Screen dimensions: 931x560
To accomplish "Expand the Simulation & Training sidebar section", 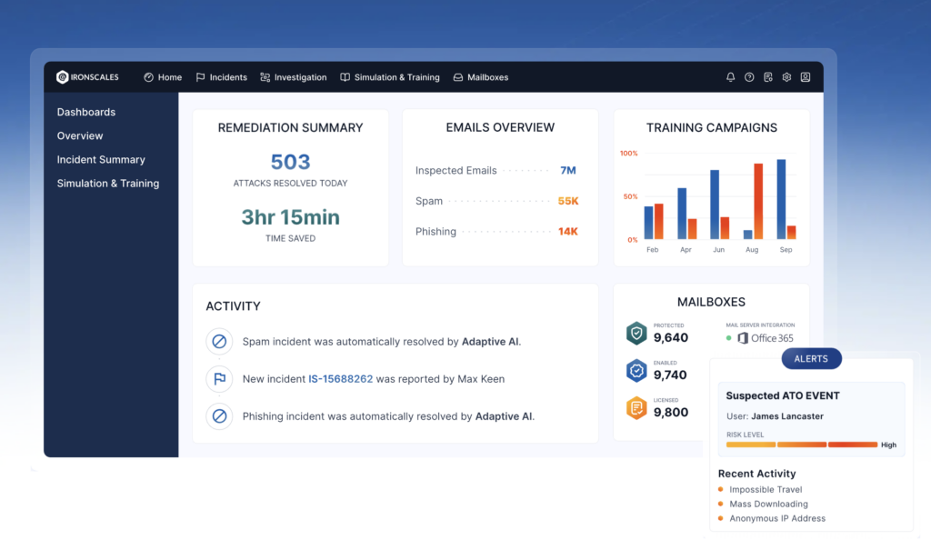I will coord(109,183).
